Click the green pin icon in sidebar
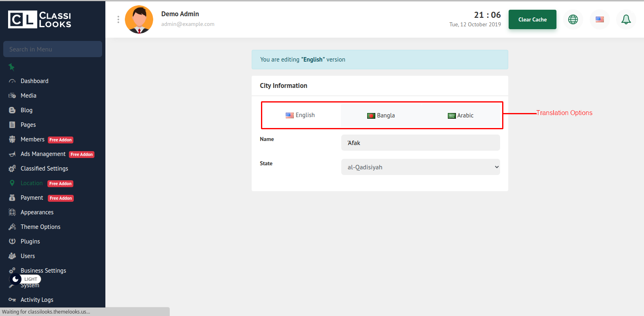644x316 pixels. click(11, 67)
